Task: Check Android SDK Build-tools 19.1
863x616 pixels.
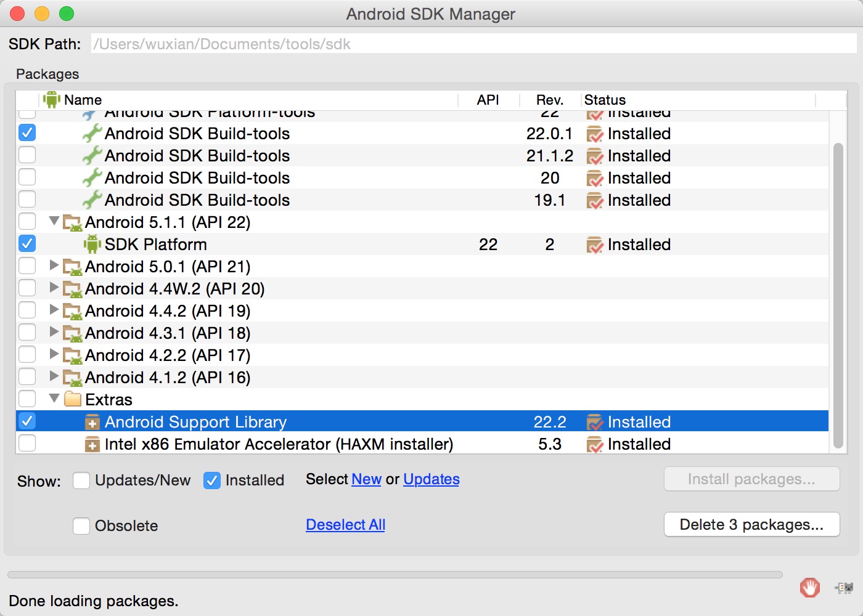Action: (x=27, y=199)
